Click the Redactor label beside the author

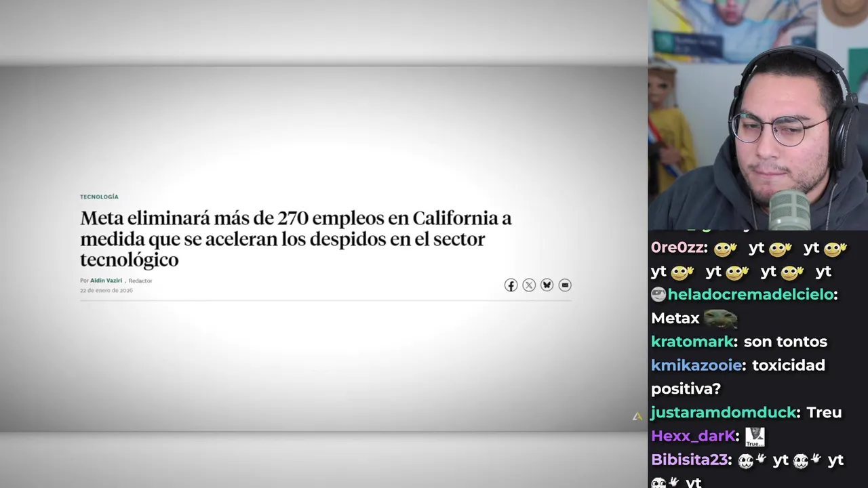[140, 281]
